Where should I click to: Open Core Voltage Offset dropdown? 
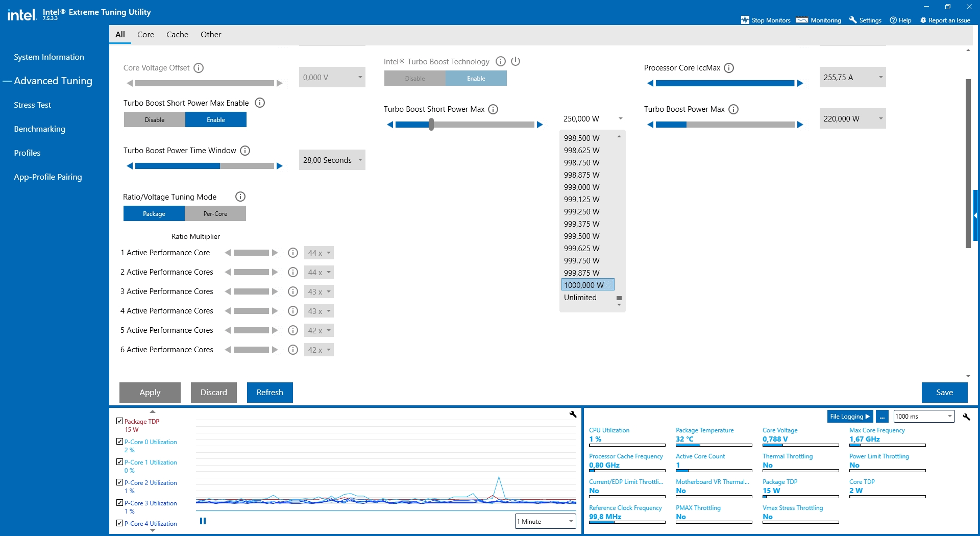[x=332, y=77]
